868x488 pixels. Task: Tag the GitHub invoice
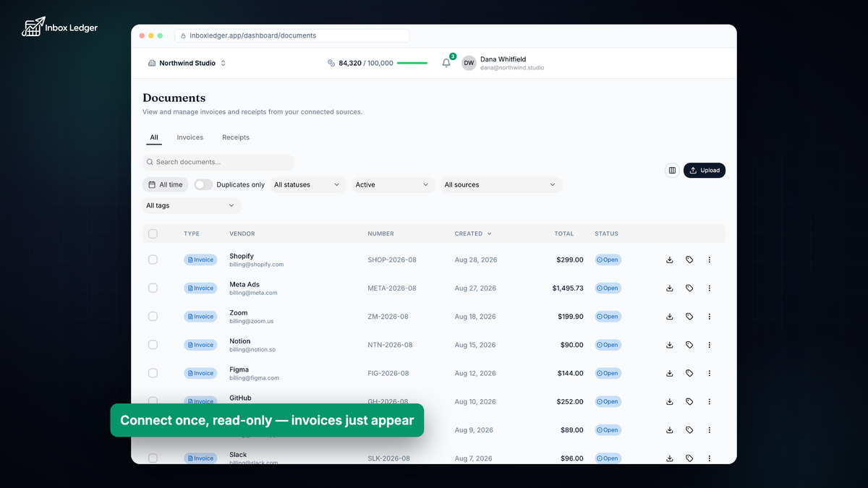coord(689,401)
